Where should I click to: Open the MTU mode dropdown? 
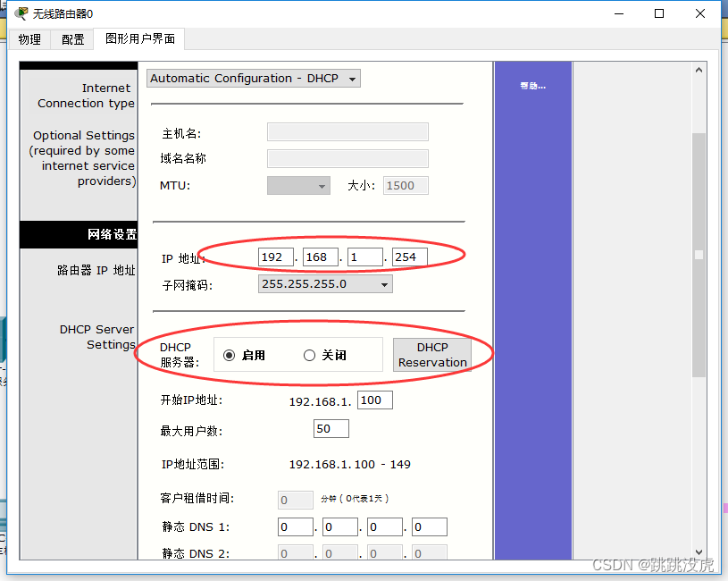click(x=298, y=186)
